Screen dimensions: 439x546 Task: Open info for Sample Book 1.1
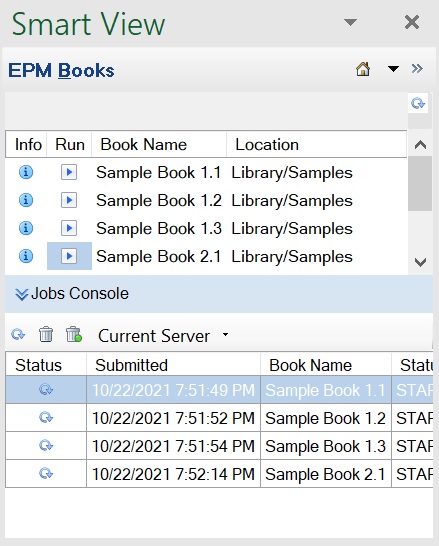[26, 172]
